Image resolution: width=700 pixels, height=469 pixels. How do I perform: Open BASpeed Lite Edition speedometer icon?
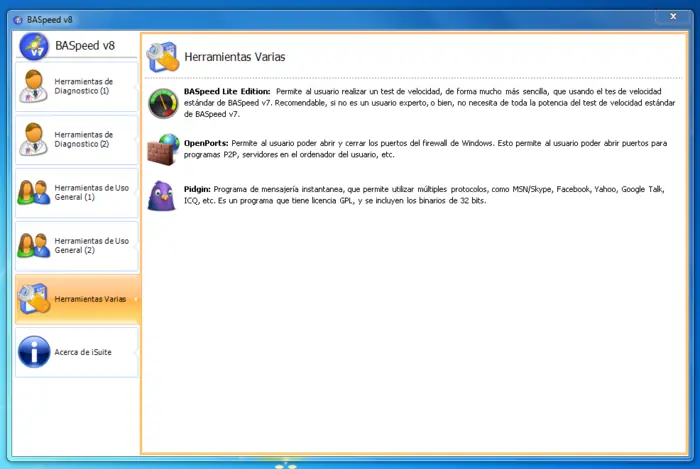tap(163, 103)
